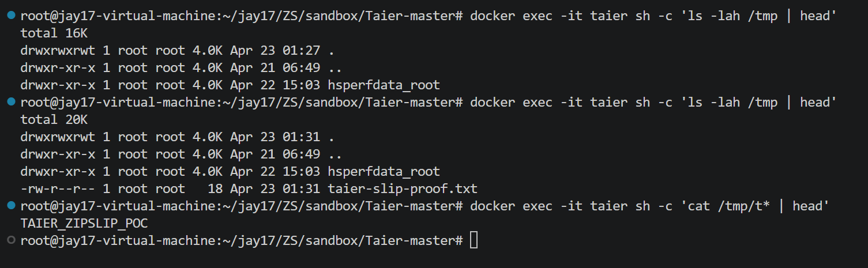Click the second hsperfdata_root directory entry

click(x=384, y=172)
